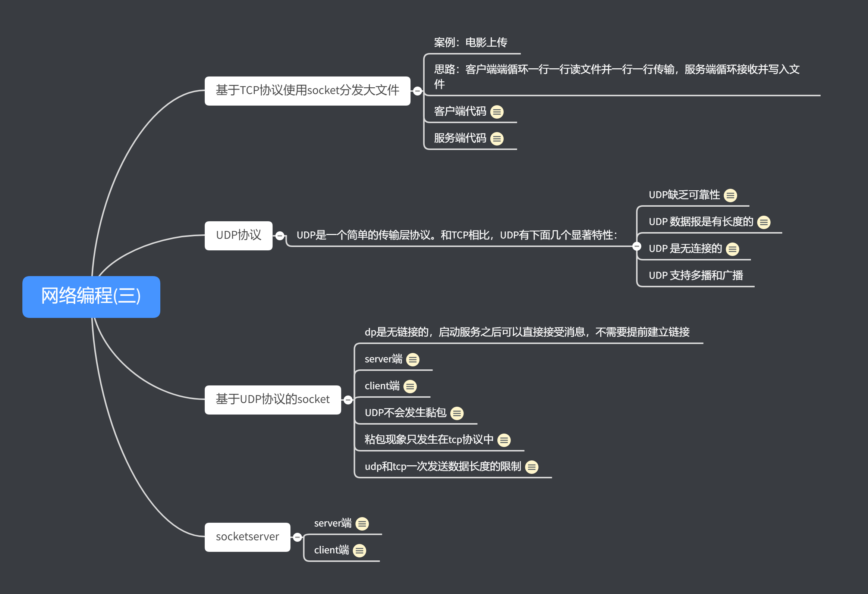Viewport: 868px width, 594px height.
Task: Open note icon next to UDP 是无连接的
Action: 732,249
